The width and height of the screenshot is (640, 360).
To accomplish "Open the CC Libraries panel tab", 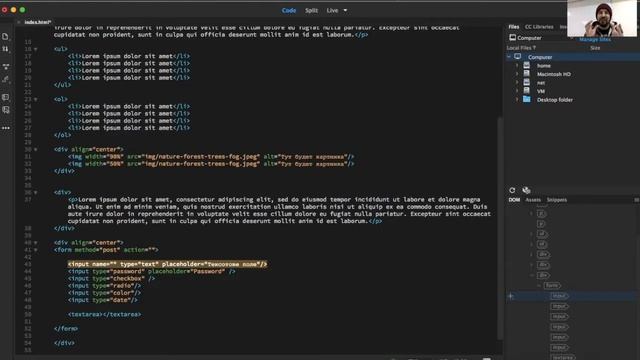I will 539,27.
